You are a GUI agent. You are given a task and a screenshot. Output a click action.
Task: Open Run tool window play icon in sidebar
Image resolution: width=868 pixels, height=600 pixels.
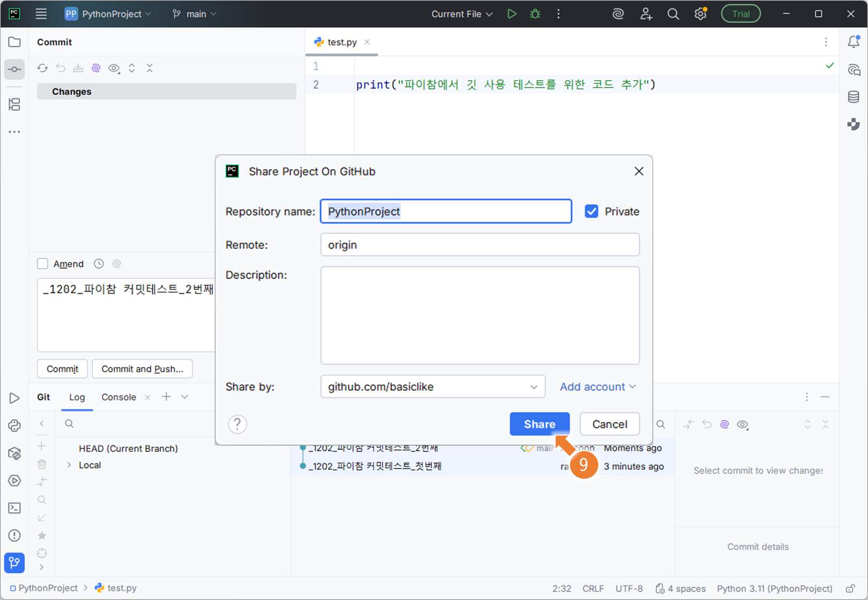click(x=14, y=398)
